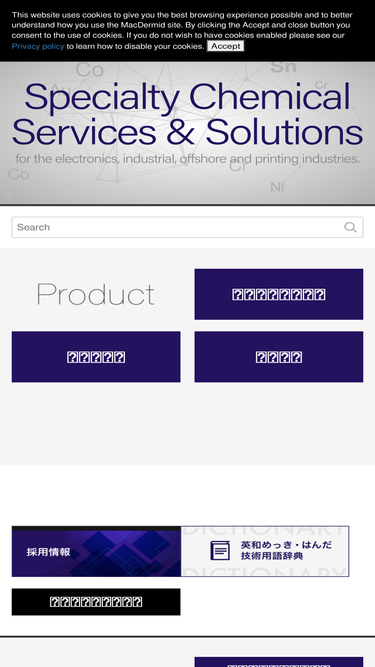Click the Co symbol at banner's lower left
The image size is (375, 667).
(18, 174)
